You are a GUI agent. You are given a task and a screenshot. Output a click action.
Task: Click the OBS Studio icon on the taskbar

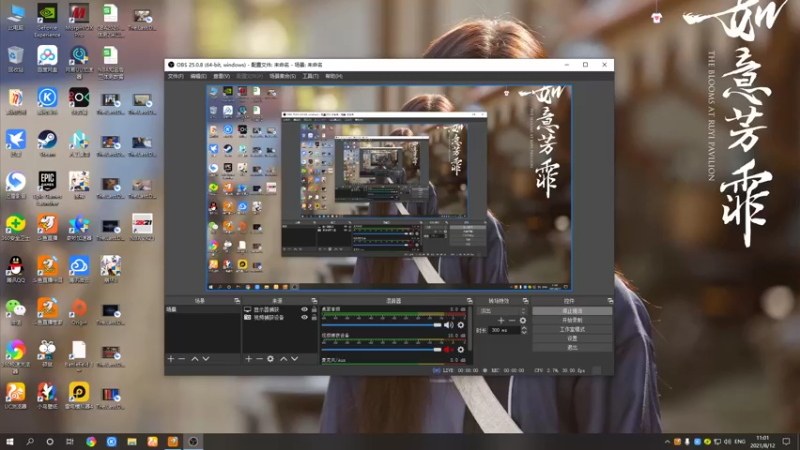point(193,442)
